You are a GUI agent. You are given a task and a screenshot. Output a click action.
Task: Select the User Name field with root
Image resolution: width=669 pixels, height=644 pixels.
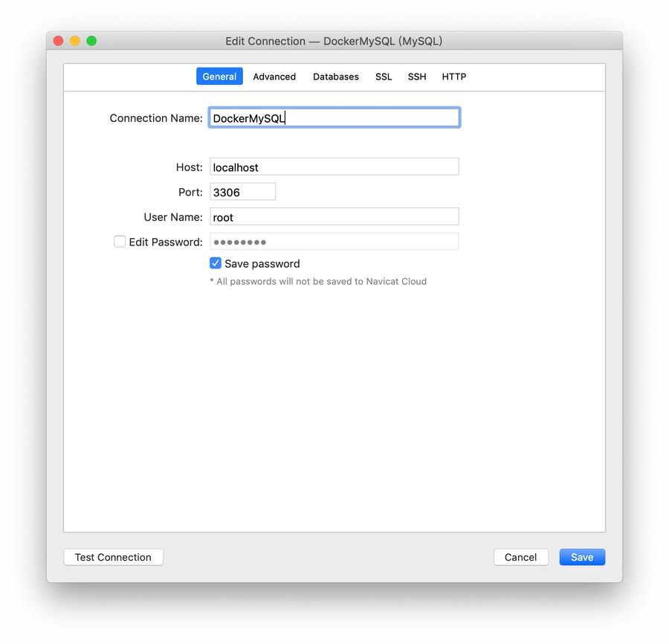[x=334, y=217]
